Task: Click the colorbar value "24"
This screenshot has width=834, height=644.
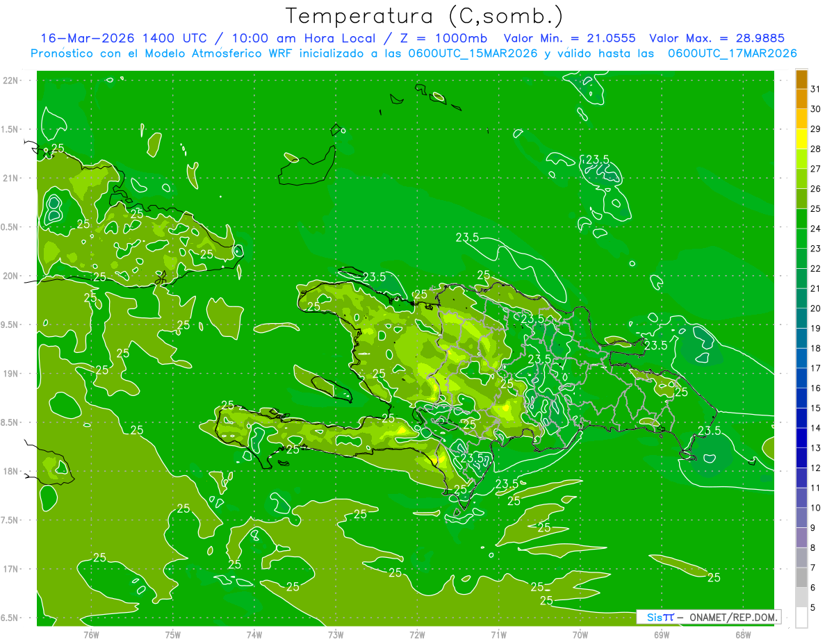Action: 815,229
